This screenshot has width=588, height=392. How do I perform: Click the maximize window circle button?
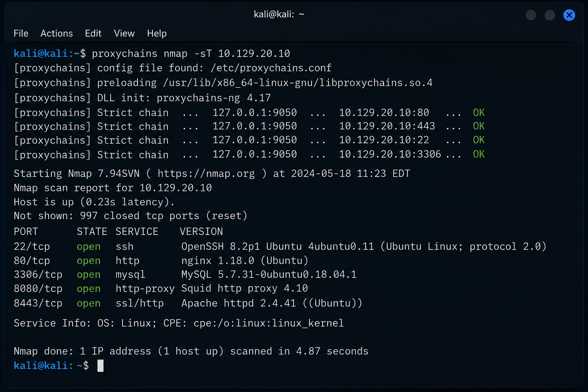coord(550,15)
